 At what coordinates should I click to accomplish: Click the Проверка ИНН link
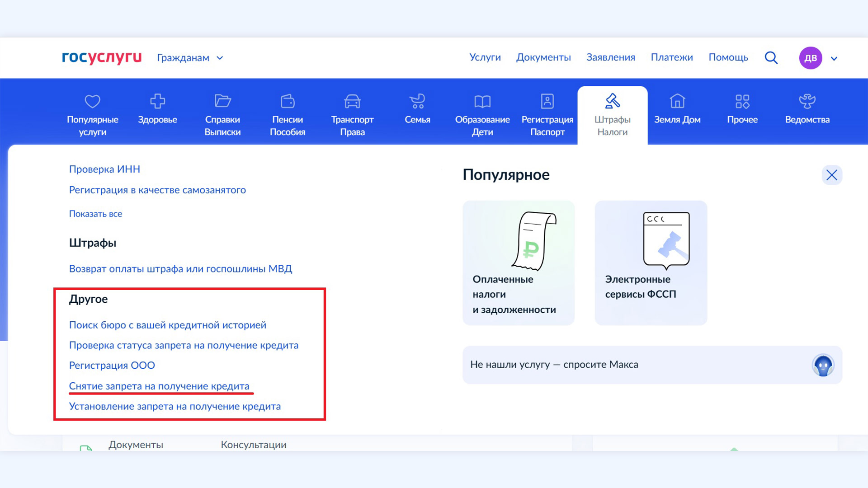click(x=104, y=169)
